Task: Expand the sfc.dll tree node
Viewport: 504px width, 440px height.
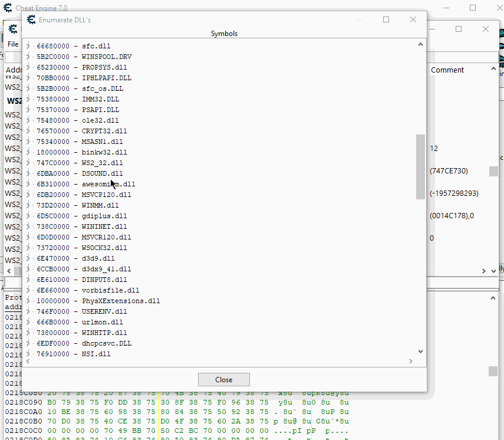Action: 28,46
